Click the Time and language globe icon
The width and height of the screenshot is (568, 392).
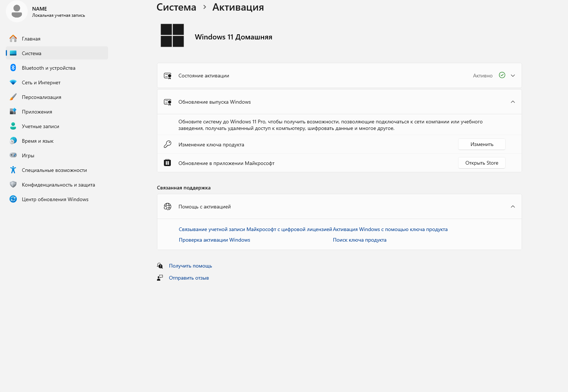13,141
